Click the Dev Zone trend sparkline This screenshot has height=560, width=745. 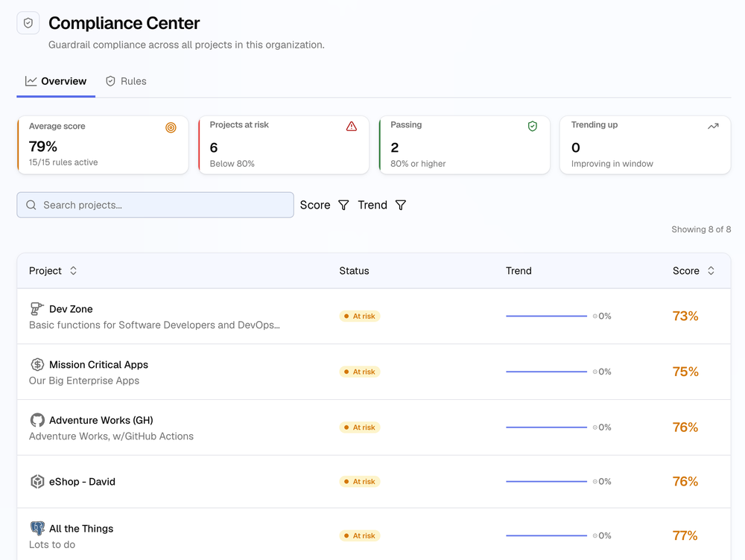coord(546,316)
